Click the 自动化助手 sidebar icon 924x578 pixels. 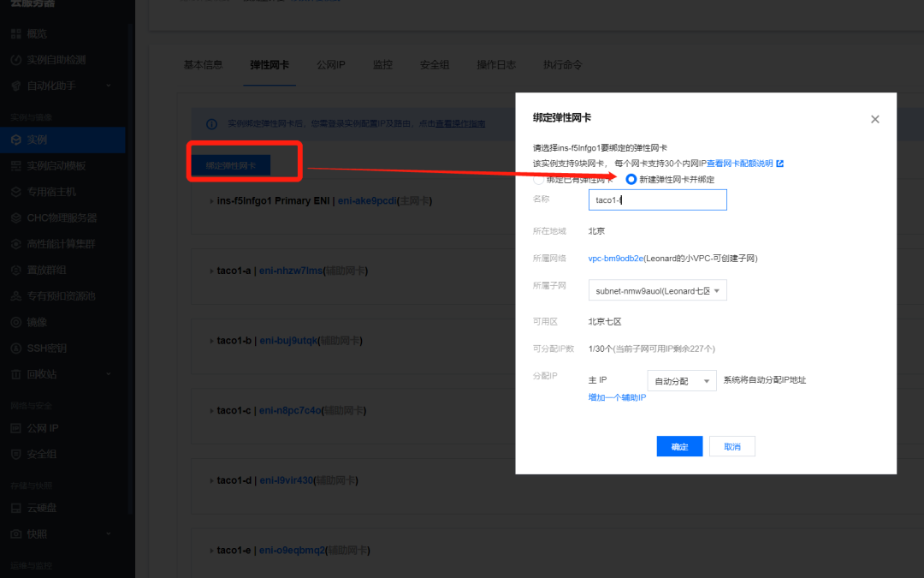coord(16,86)
